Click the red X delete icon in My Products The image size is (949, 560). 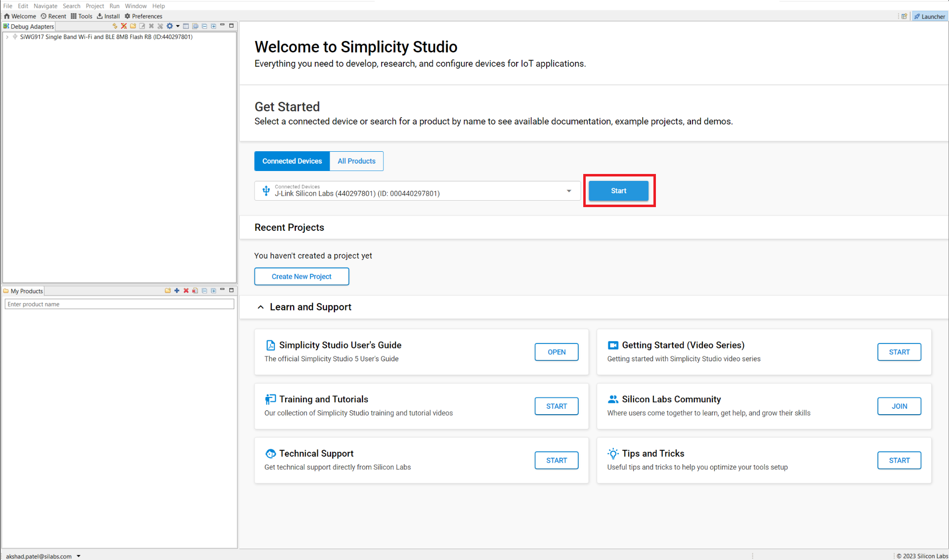tap(186, 291)
